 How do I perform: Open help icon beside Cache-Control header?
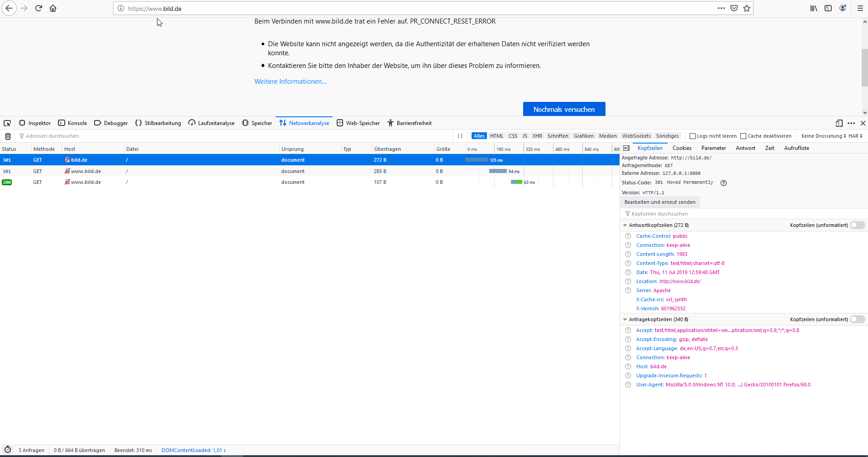click(x=628, y=236)
